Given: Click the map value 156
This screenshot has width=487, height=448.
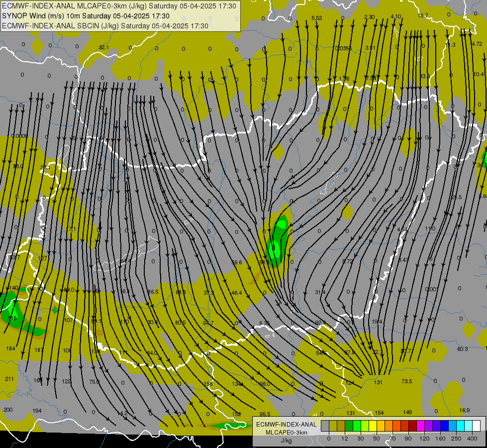Looking at the screenshot, I should point(208,384).
